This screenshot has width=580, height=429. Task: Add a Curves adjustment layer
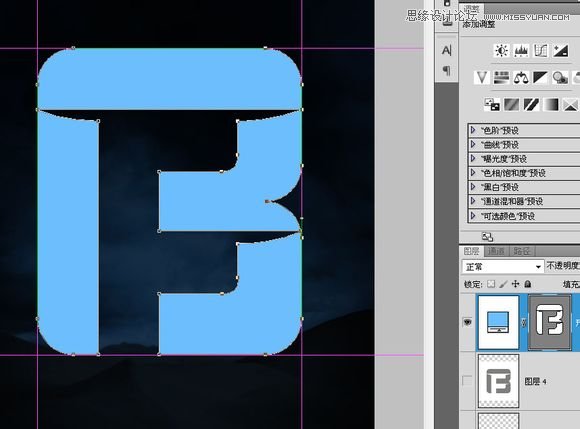[x=540, y=51]
